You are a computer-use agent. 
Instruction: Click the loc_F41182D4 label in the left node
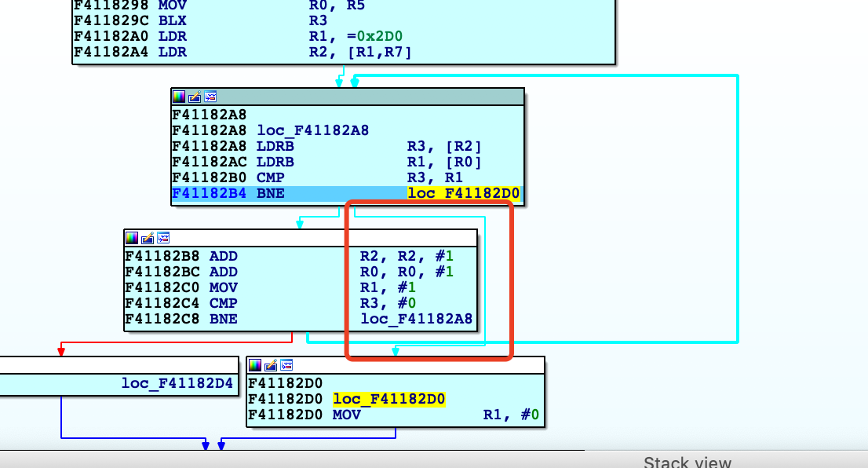point(177,383)
